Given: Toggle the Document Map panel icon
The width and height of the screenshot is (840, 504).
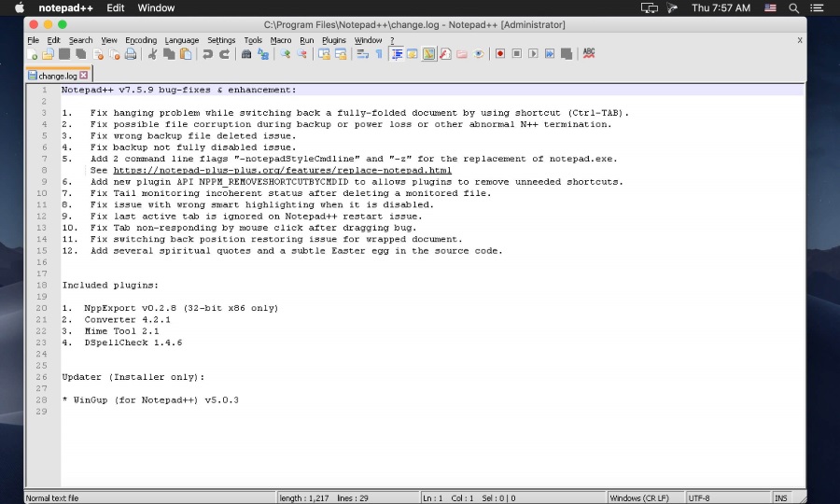Looking at the screenshot, I should 428,54.
